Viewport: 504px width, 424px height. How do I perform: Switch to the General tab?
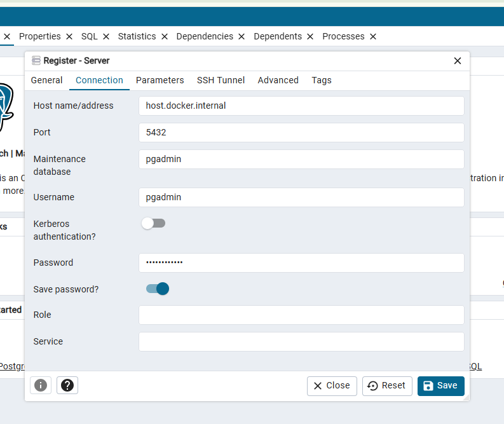pos(46,80)
